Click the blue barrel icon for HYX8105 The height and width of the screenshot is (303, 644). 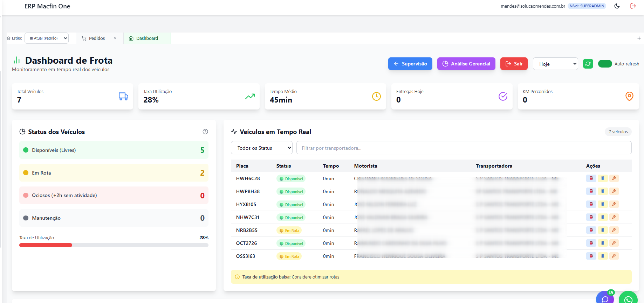click(603, 204)
